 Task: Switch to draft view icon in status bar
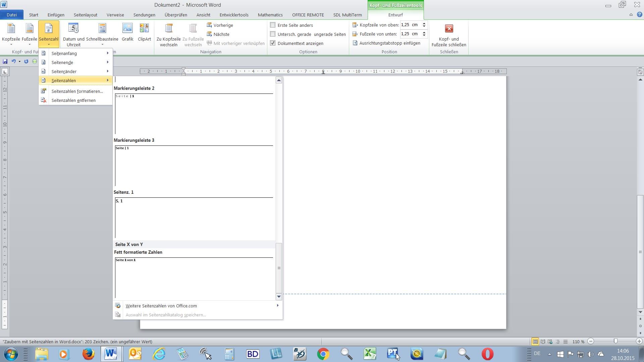point(565,342)
